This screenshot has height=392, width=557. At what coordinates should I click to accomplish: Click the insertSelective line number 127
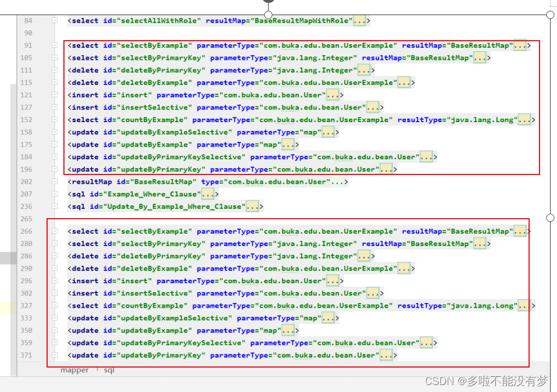point(27,107)
